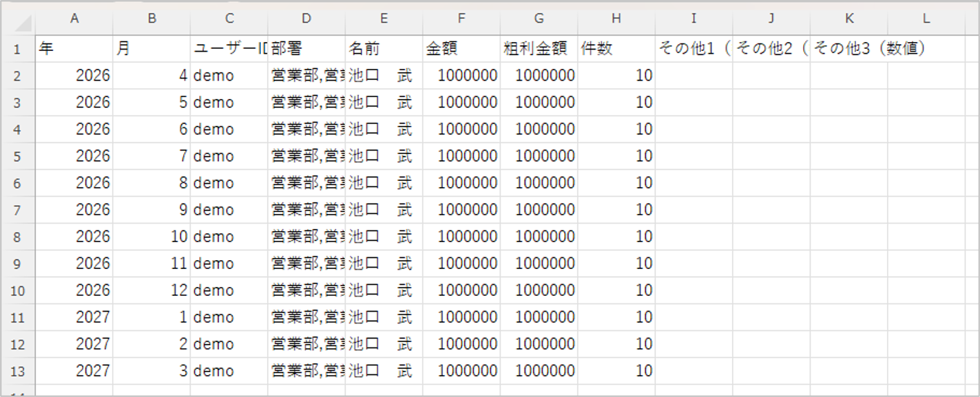Click 池口 武 name cell in row 7

pyautogui.click(x=384, y=210)
